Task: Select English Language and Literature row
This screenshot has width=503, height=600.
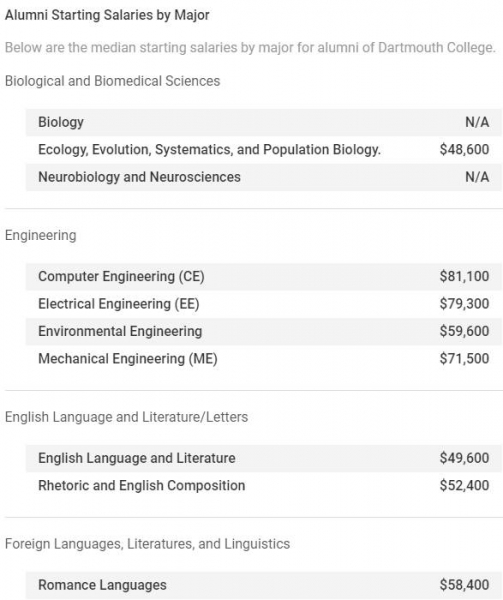Action: [264, 458]
